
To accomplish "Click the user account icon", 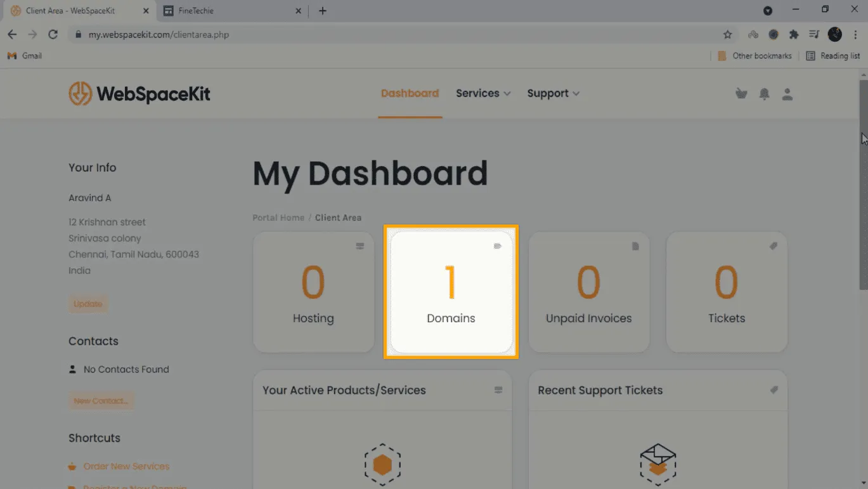I will pyautogui.click(x=787, y=94).
